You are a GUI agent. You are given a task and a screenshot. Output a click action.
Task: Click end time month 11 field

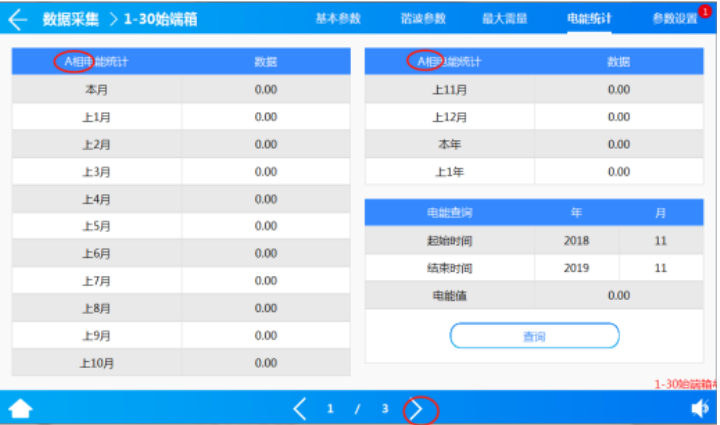coord(660,268)
